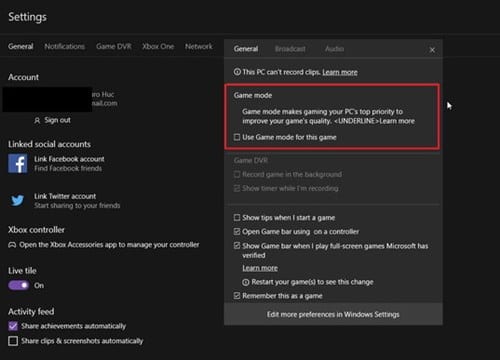Click the controller icon under Xbox controller
Screen dimensions: 500x360
[x=12, y=245]
